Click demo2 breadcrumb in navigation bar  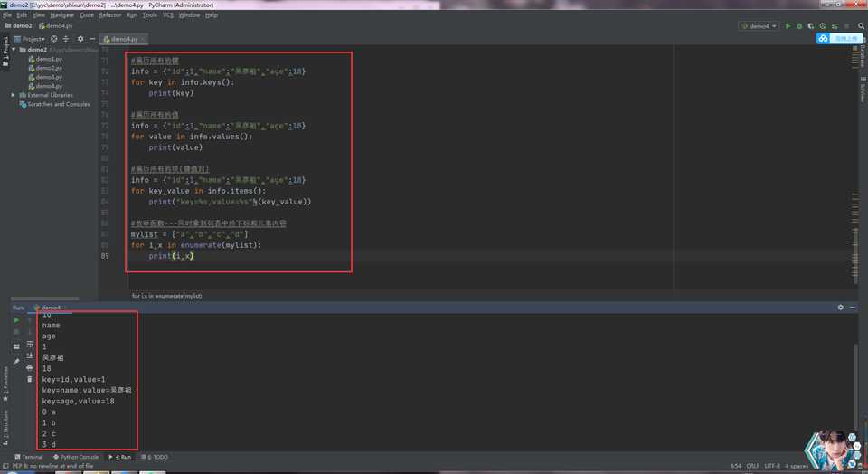18,25
